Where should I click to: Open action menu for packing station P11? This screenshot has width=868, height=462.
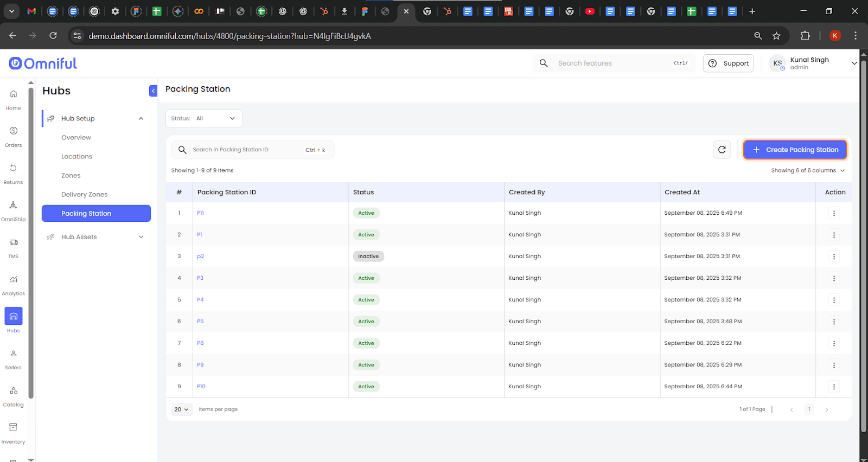(x=834, y=213)
